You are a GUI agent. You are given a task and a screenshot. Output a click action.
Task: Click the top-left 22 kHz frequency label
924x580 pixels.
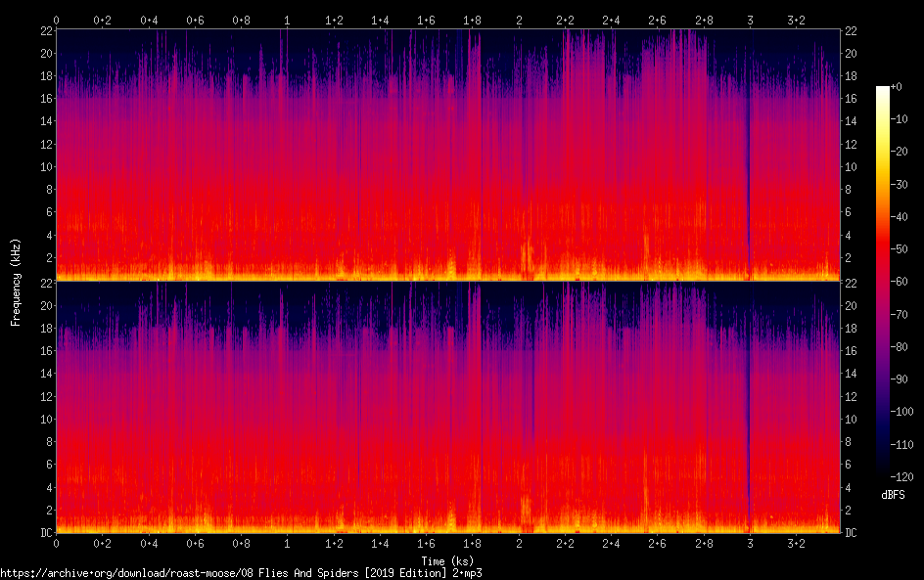[x=43, y=31]
